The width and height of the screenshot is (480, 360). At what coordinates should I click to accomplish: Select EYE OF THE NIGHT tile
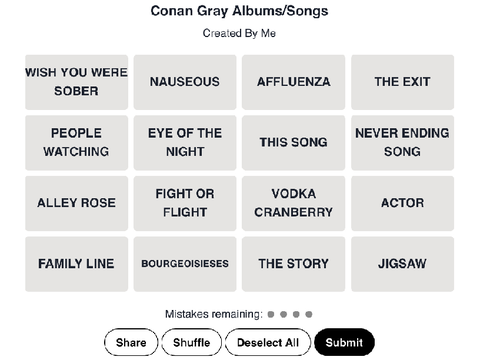(x=185, y=143)
